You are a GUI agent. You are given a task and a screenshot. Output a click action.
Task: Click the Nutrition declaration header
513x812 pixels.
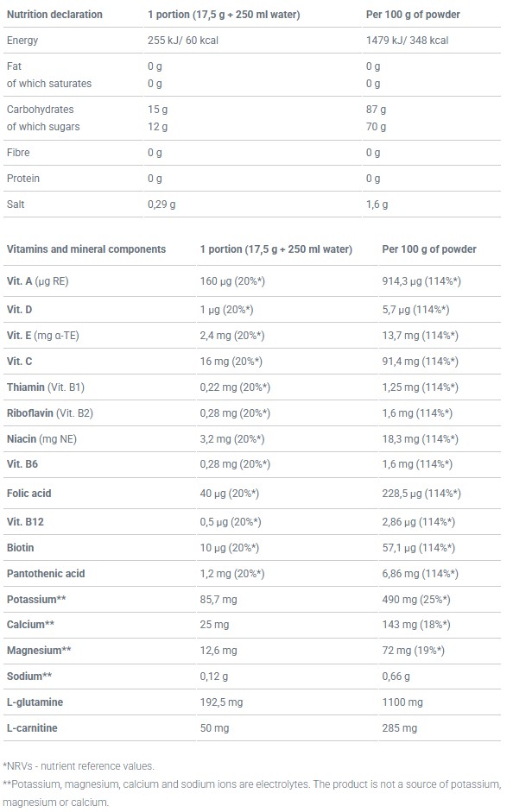pos(54,15)
